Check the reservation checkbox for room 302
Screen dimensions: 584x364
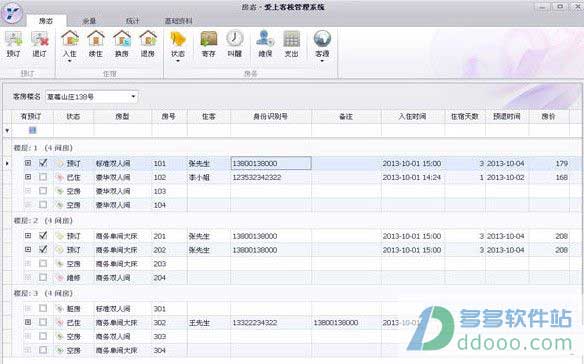[43, 322]
